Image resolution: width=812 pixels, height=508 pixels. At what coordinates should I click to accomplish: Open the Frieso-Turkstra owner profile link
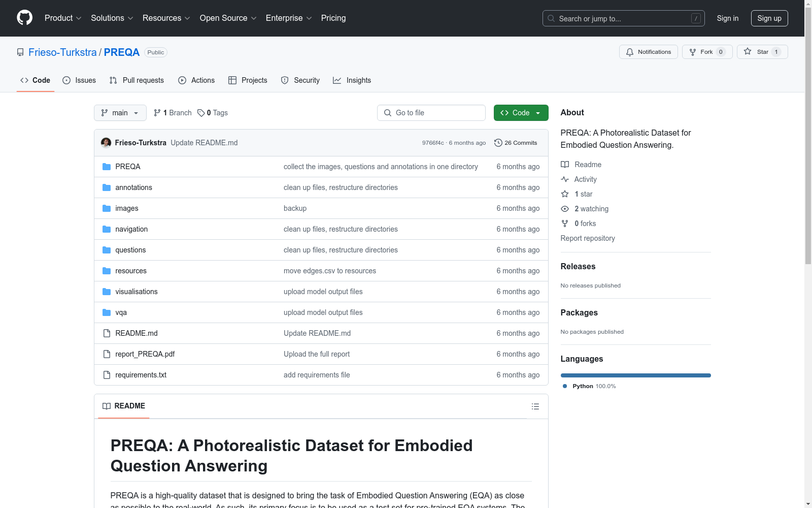pyautogui.click(x=62, y=52)
